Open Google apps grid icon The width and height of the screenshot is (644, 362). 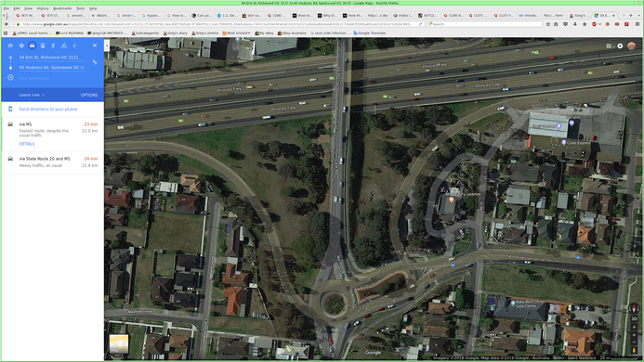[609, 46]
